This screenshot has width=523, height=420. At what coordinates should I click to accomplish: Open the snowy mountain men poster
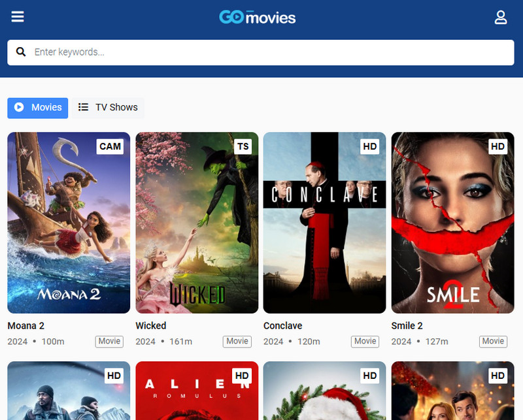(x=69, y=391)
